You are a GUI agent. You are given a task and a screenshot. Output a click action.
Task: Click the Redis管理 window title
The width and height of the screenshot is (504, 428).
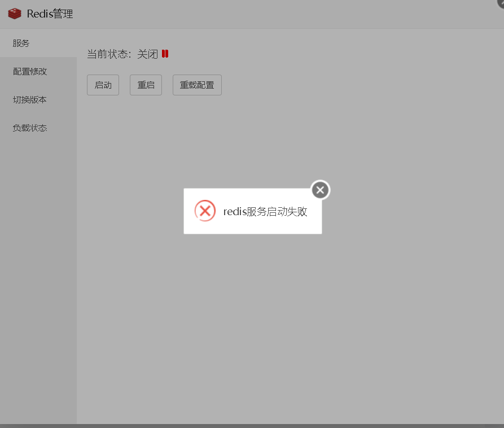[x=50, y=14]
